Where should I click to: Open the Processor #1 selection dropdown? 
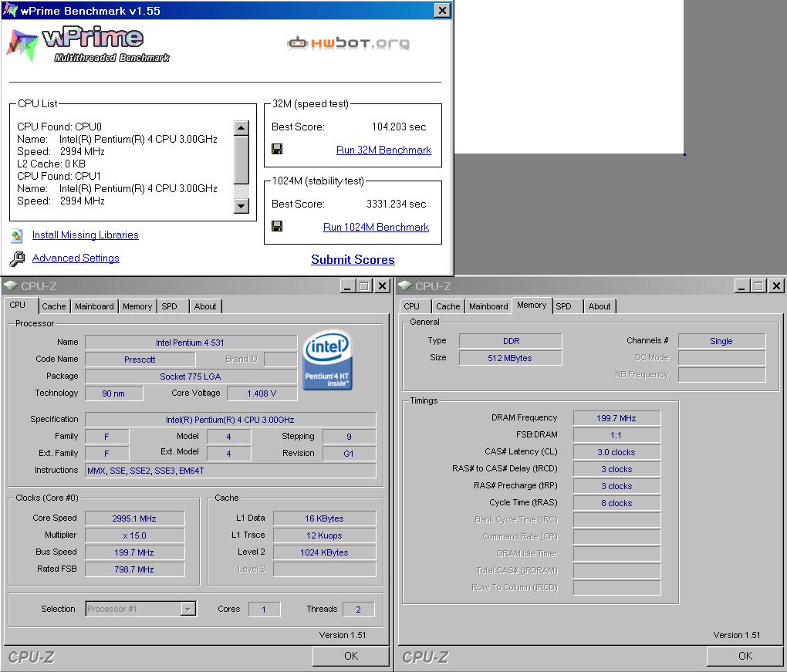click(x=187, y=609)
